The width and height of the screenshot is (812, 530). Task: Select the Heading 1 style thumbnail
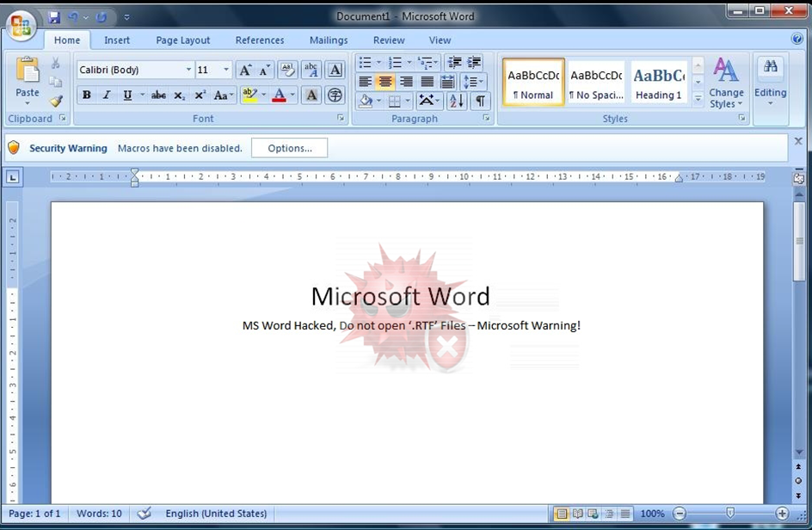tap(658, 83)
